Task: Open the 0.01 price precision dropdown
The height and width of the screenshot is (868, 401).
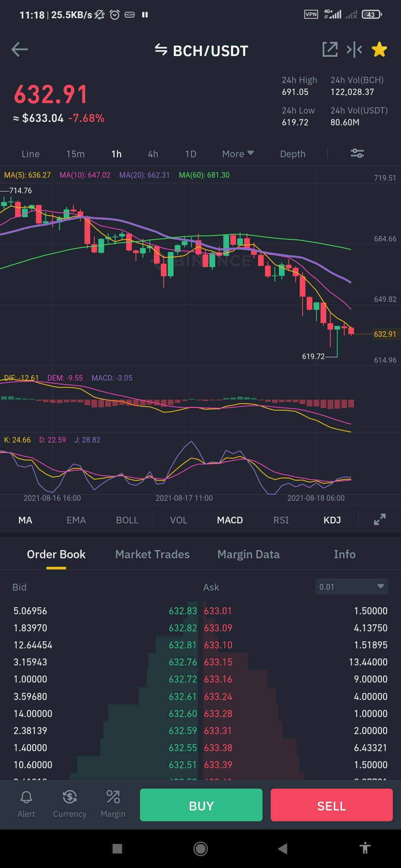Action: click(x=352, y=586)
